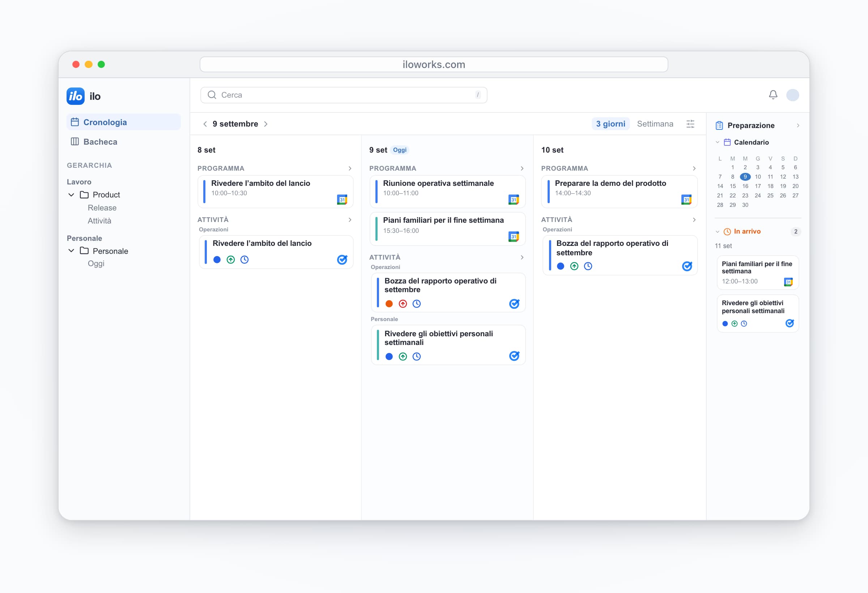Click blue status dot on 8 set Rivedere l'ambito
The height and width of the screenshot is (593, 868).
pyautogui.click(x=217, y=260)
